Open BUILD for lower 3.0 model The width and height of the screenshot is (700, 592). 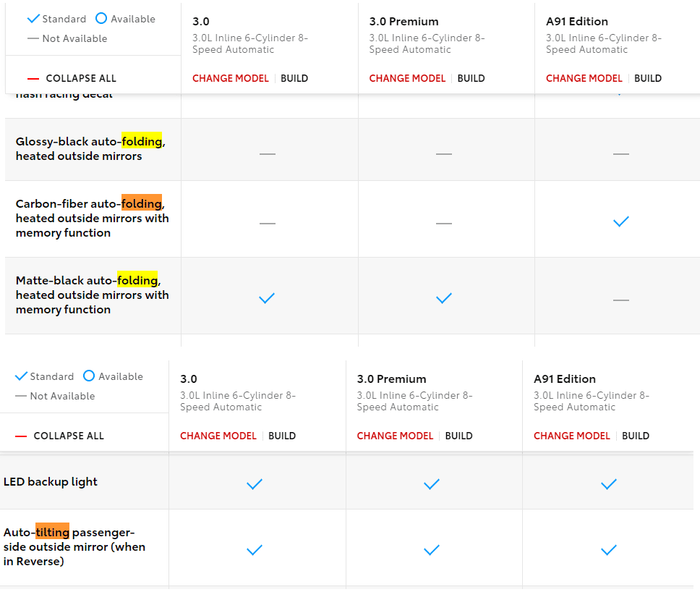[282, 436]
